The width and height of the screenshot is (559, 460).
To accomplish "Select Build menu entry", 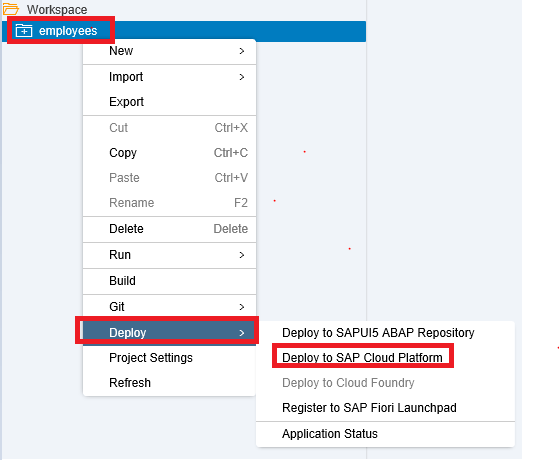I will pos(169,281).
